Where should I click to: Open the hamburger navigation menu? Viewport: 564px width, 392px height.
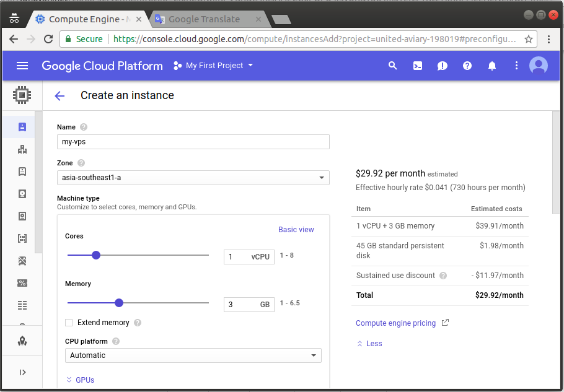tap(22, 66)
